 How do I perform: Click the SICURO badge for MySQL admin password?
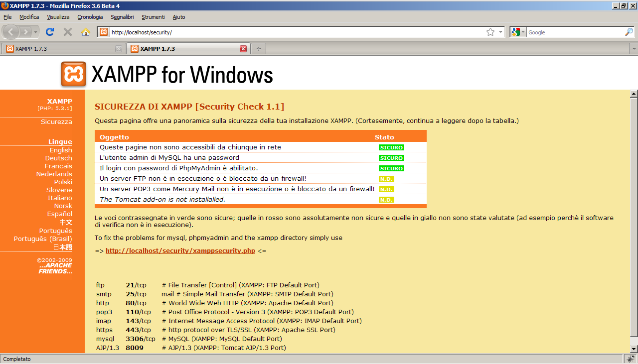(x=391, y=158)
